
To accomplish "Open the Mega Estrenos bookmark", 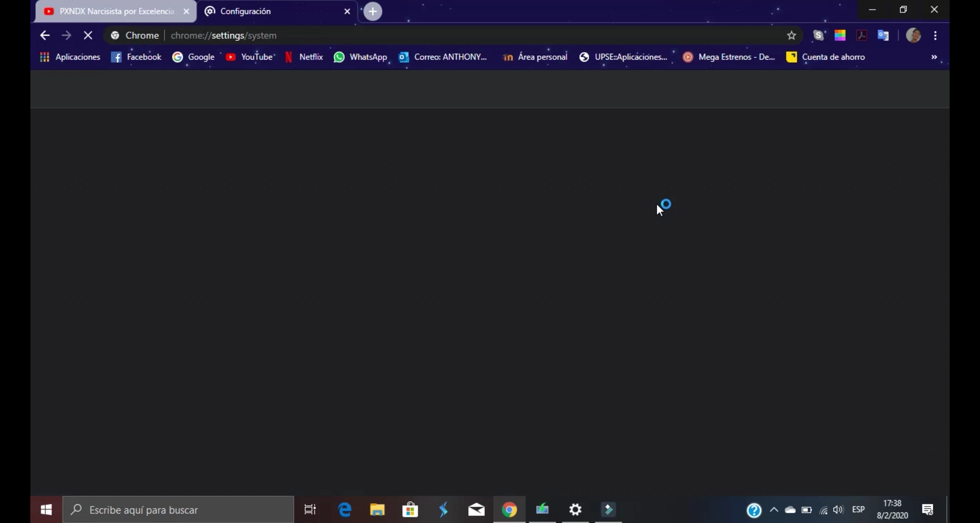I will (728, 57).
